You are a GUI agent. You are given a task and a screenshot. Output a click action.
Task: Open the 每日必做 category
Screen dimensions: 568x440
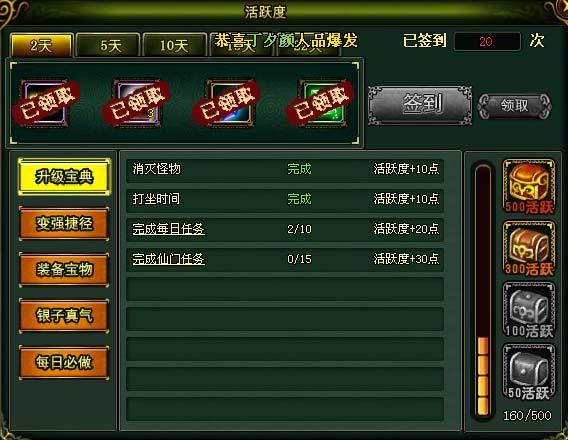point(64,362)
